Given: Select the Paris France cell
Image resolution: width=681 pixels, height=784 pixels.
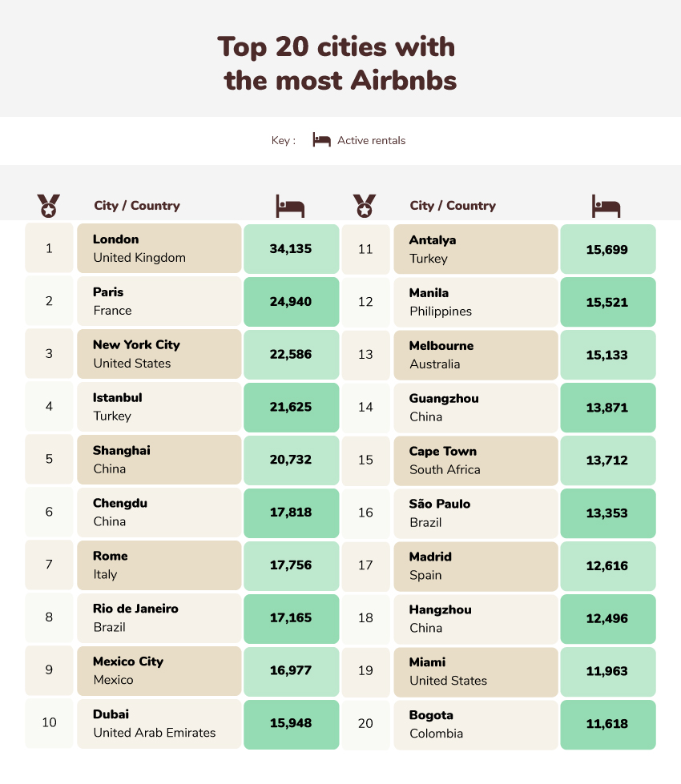Looking at the screenshot, I should [159, 301].
